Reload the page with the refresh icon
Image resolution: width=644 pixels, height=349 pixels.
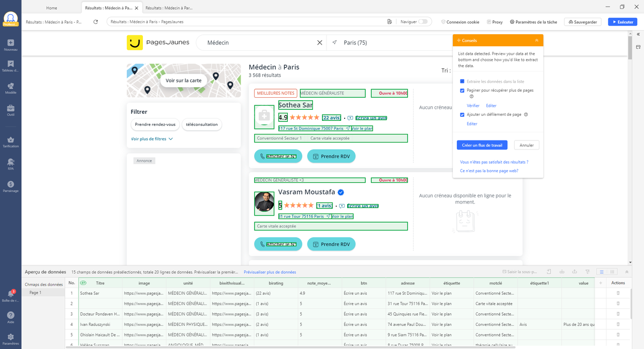point(96,22)
